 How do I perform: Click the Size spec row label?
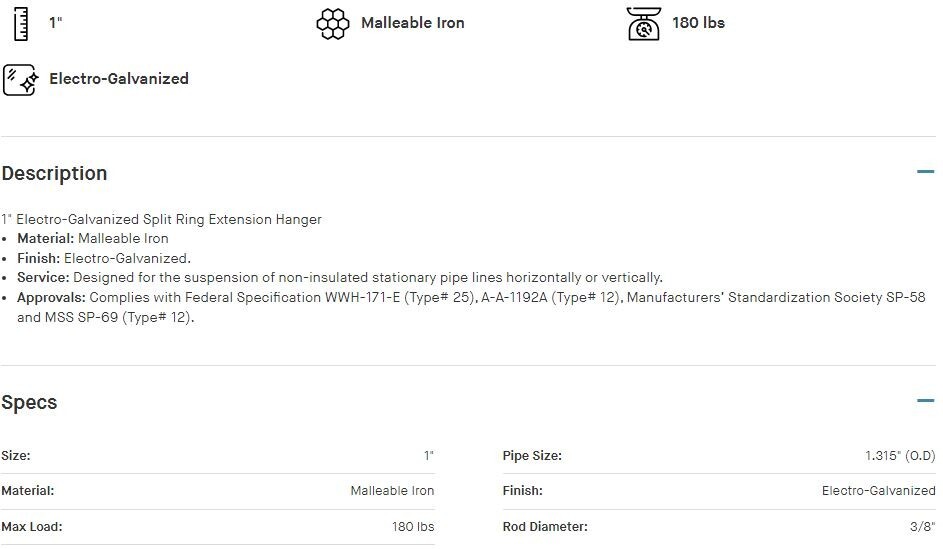point(16,455)
